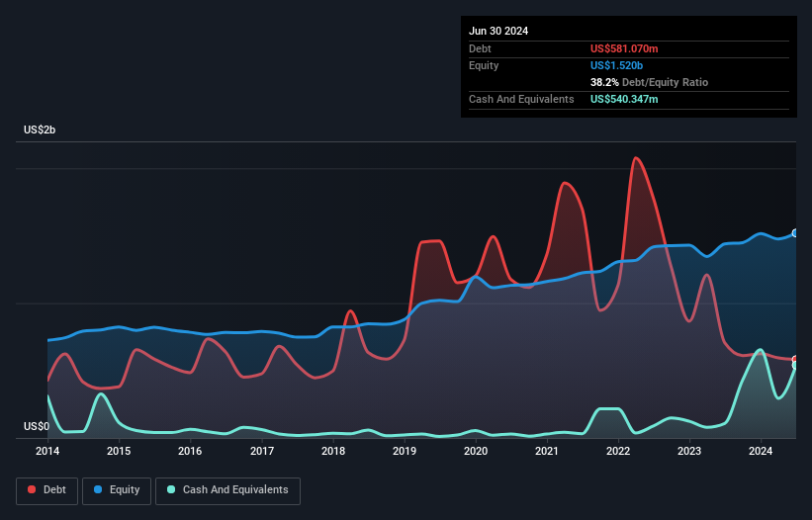This screenshot has width=812, height=520.
Task: Click the Debt value US$581.070m in tooltip
Action: [624, 48]
